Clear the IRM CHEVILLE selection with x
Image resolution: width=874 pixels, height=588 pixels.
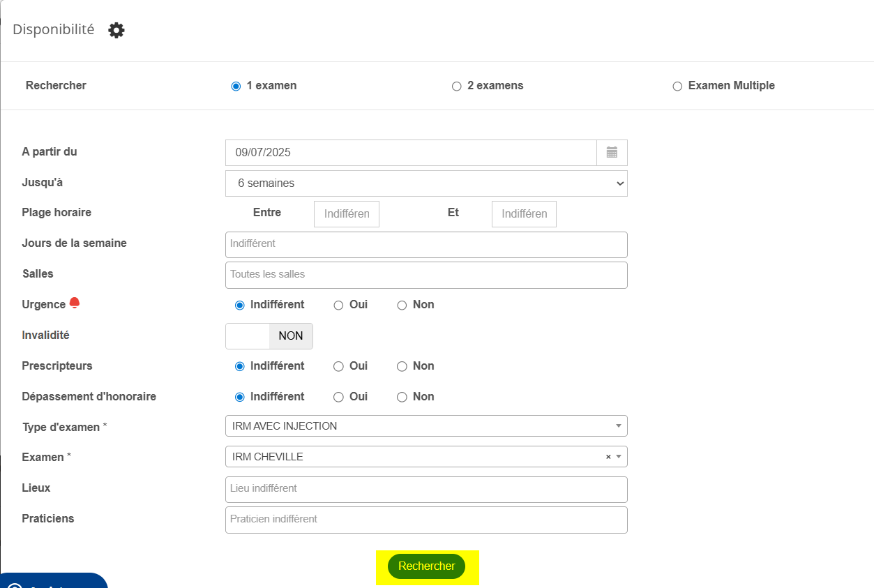coord(608,457)
